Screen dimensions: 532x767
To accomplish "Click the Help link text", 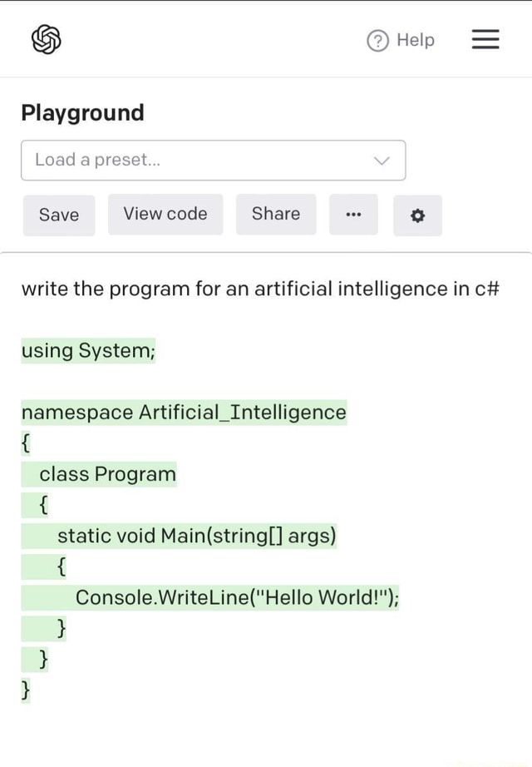I will (x=416, y=40).
